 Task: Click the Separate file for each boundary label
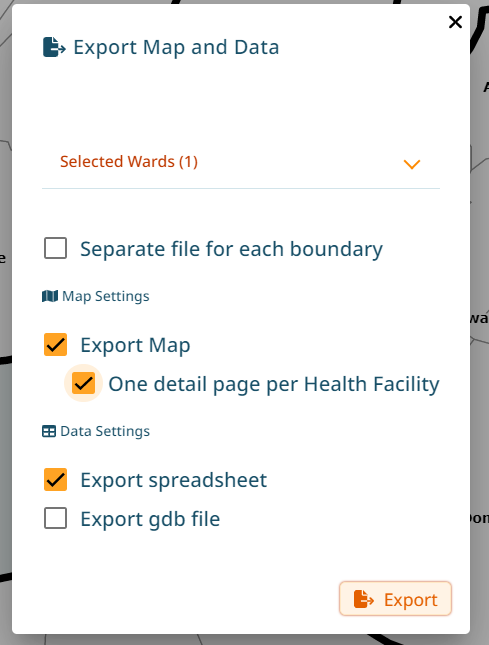(231, 249)
